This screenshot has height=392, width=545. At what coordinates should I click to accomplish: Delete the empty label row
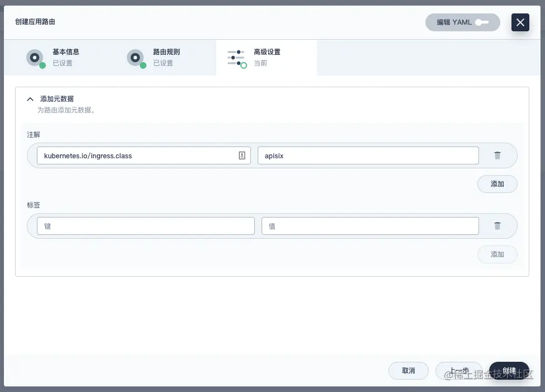pos(497,226)
